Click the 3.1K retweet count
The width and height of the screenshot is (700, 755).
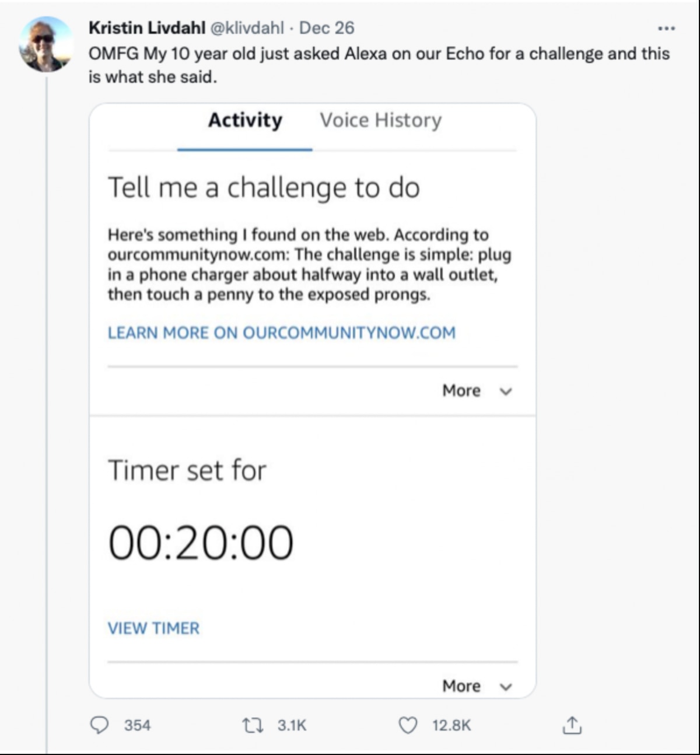click(x=292, y=725)
